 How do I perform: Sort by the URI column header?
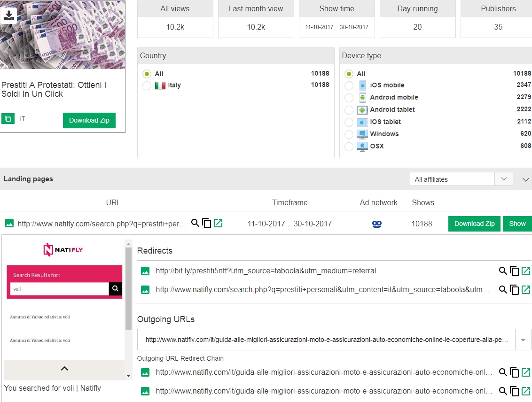click(x=112, y=203)
